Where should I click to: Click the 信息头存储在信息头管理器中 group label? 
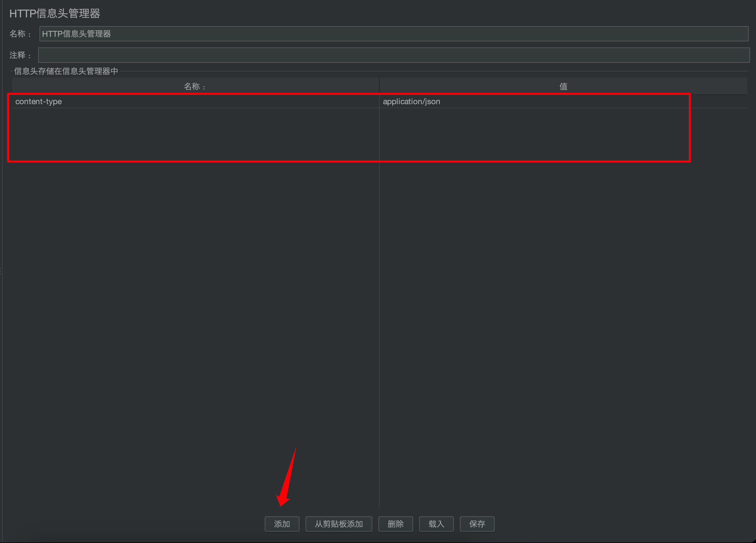66,71
